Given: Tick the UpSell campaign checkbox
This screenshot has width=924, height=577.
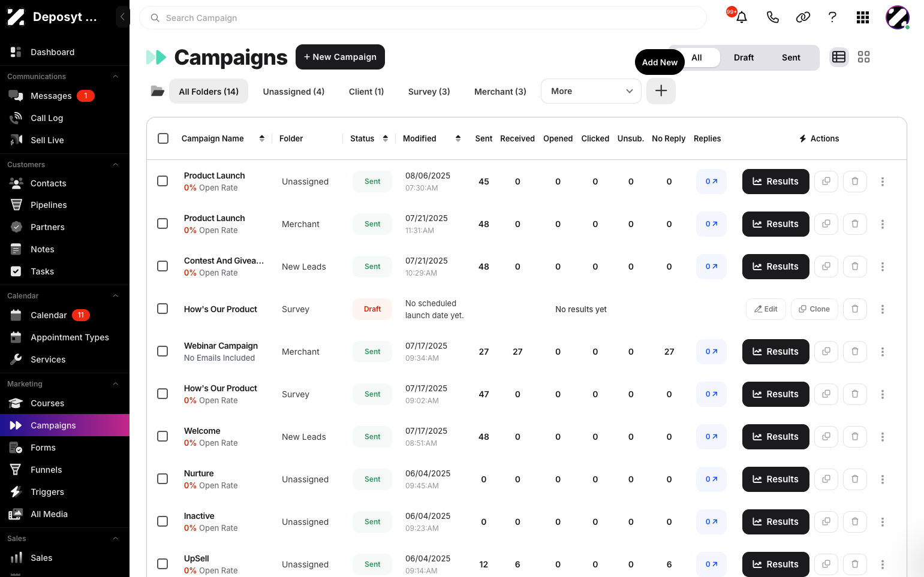Looking at the screenshot, I should [x=162, y=564].
